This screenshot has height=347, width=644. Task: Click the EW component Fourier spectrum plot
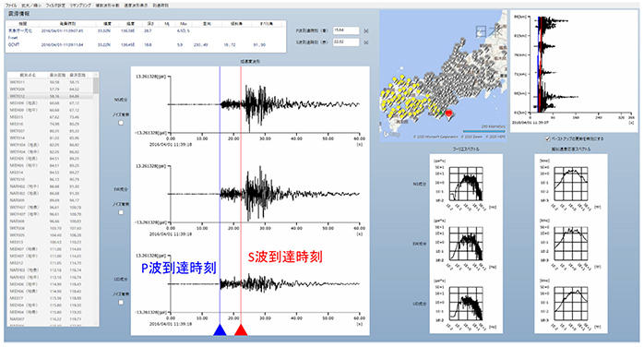466,244
